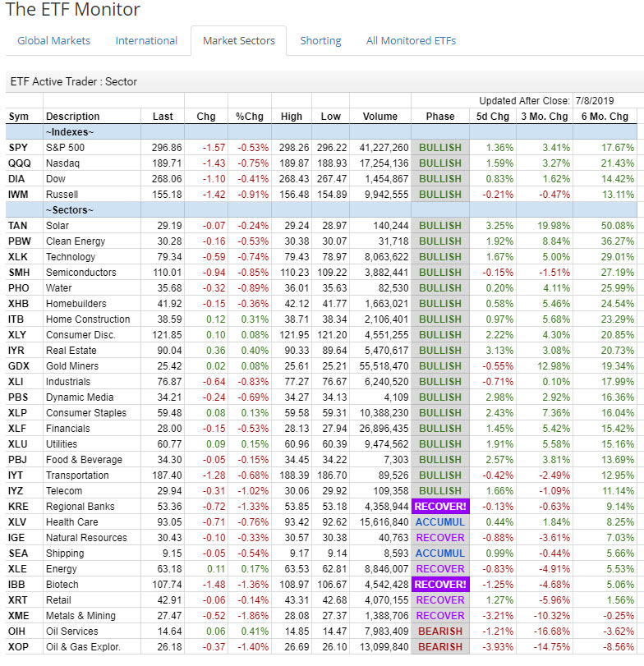Click the DIA symbol
This screenshot has width=644, height=666.
pos(16,179)
